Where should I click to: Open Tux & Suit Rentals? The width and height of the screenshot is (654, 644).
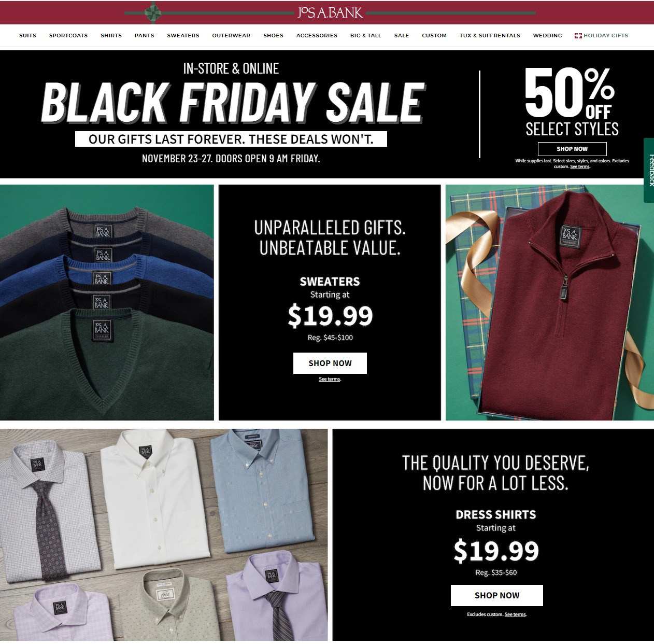coord(490,36)
